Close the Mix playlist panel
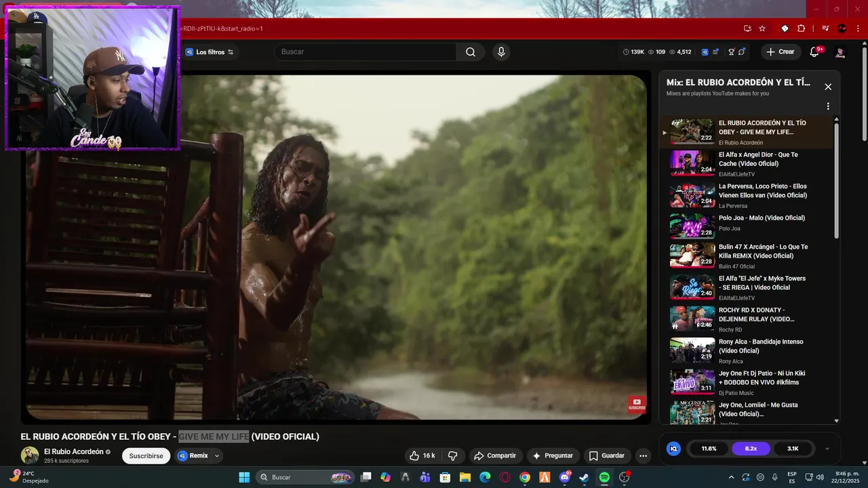 click(828, 87)
